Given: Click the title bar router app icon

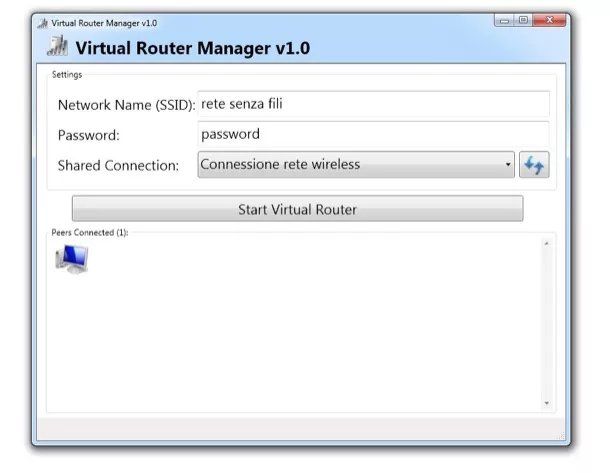Looking at the screenshot, I should click(x=42, y=23).
